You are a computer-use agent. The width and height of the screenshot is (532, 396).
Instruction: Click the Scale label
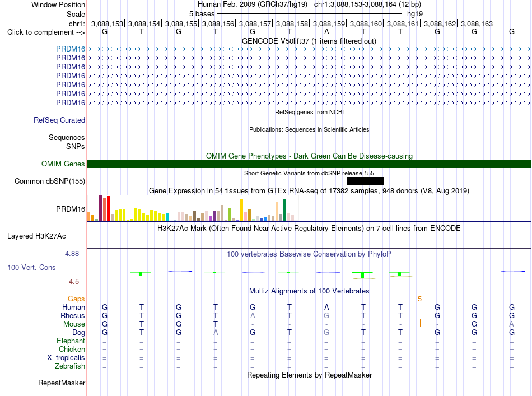tap(76, 14)
